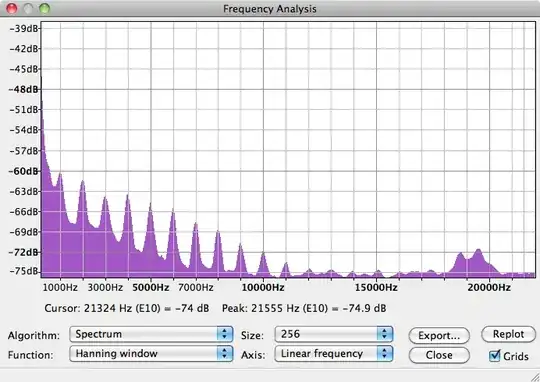Click the -39dB axis label

click(x=23, y=29)
